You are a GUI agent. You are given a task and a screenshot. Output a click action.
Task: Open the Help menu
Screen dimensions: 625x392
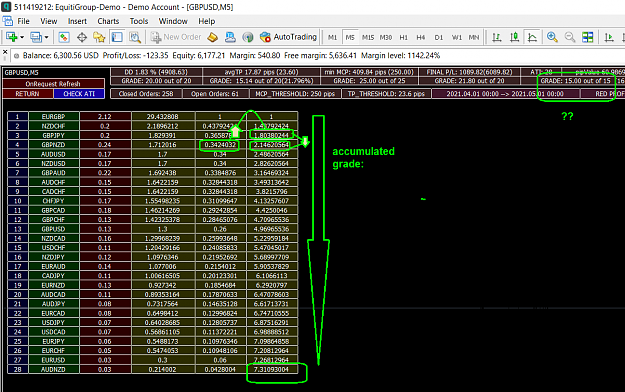click(x=206, y=21)
